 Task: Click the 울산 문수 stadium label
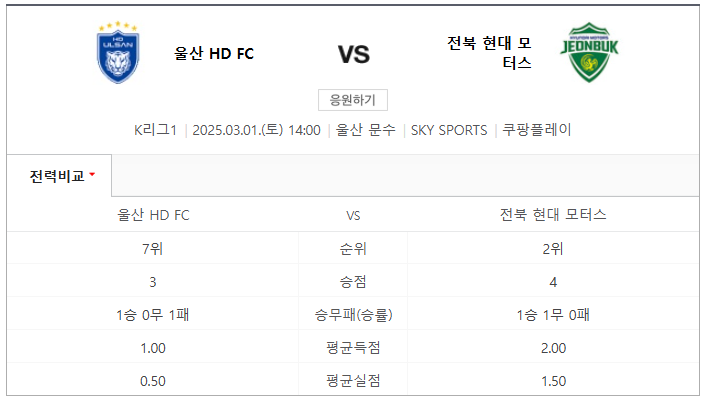tap(366, 130)
